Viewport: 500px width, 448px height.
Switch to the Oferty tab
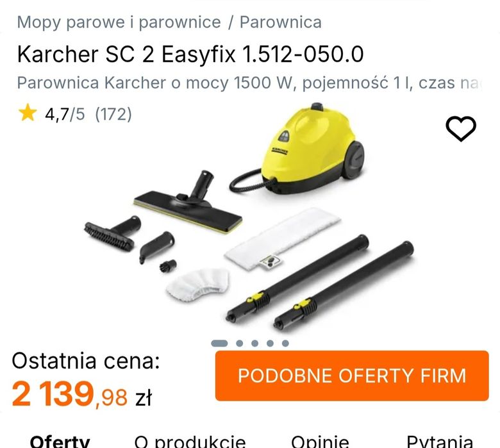(60, 442)
